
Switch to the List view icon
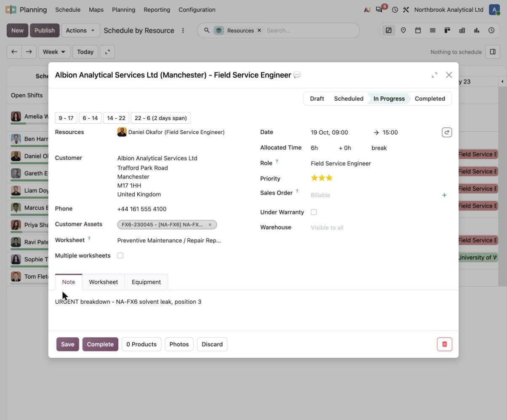[x=432, y=30]
